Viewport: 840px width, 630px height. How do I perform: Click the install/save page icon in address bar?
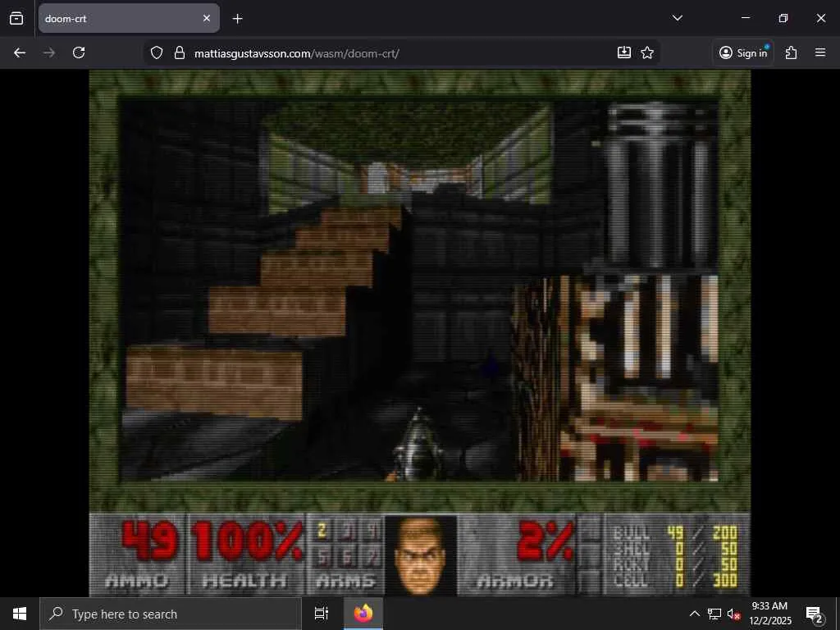click(624, 52)
